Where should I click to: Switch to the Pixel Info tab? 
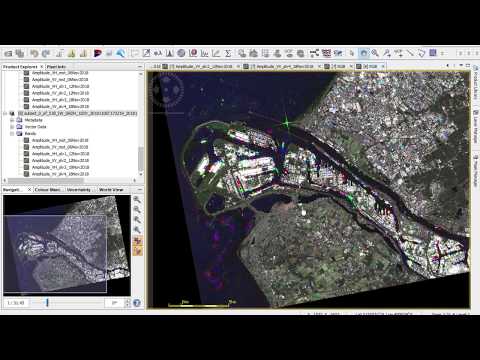(x=56, y=67)
